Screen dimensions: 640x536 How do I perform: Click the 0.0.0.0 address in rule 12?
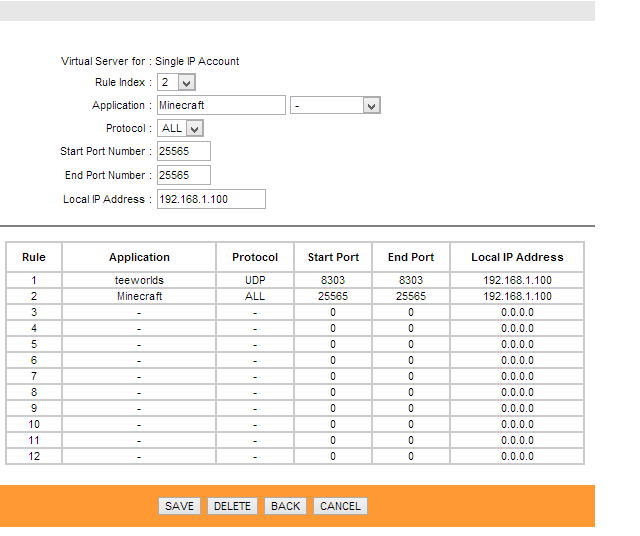[x=517, y=456]
